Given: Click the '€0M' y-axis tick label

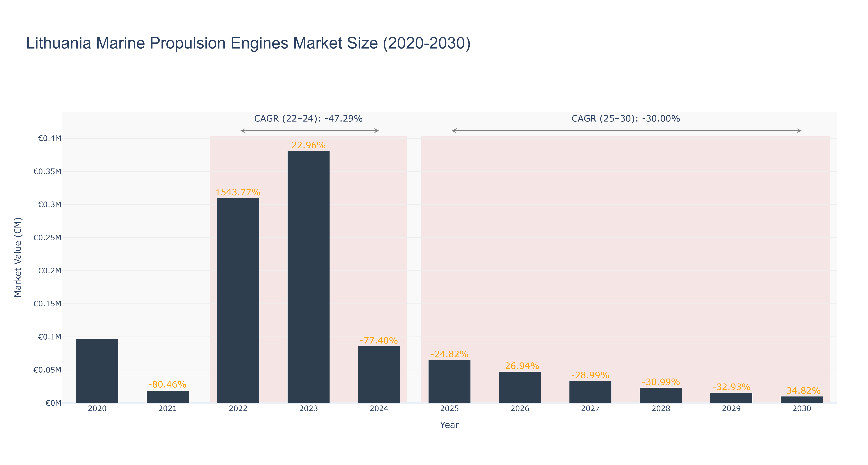Looking at the screenshot, I should pos(53,403).
